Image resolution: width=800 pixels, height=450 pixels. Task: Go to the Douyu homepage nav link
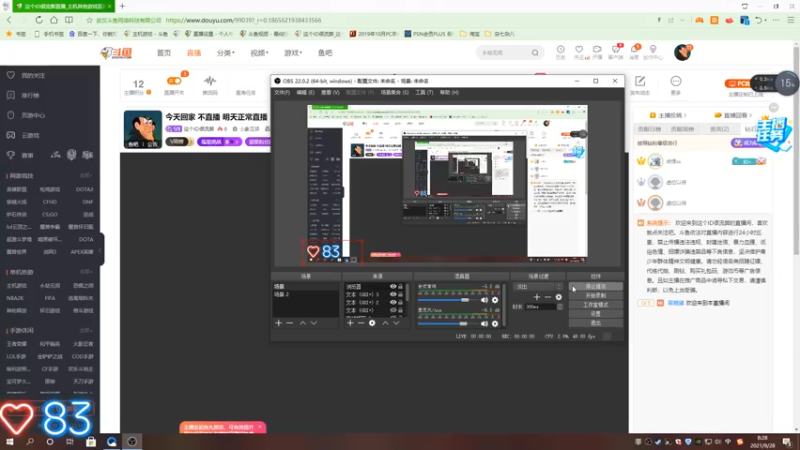(164, 53)
